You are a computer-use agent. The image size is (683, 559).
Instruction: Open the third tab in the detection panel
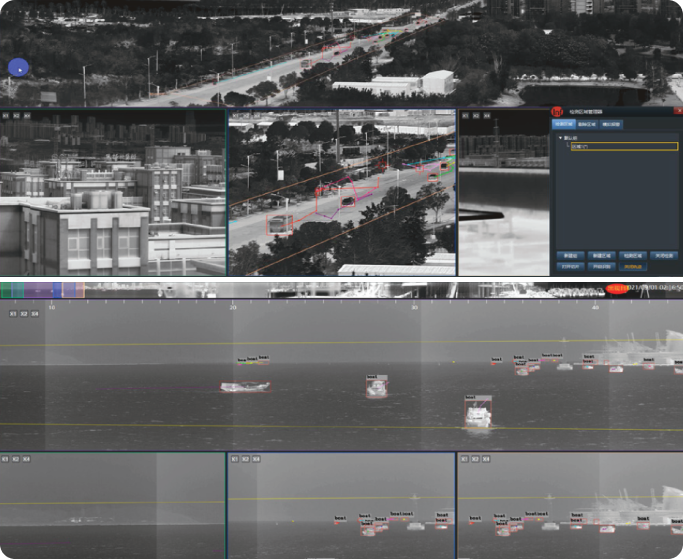(x=611, y=125)
